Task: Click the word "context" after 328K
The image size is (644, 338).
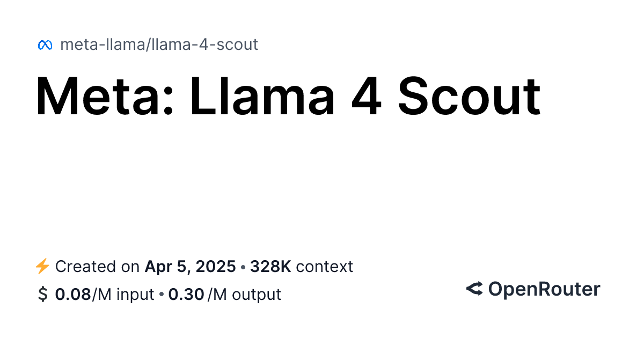Action: pos(324,266)
